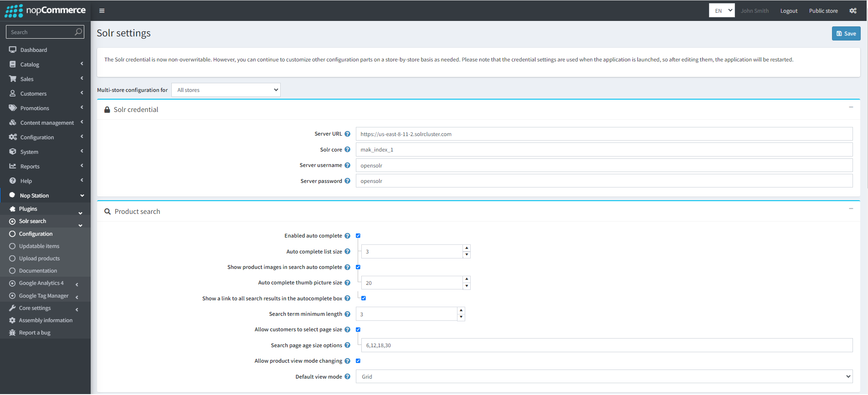Show help tooltip for Solr core
The image size is (868, 395).
pyautogui.click(x=347, y=149)
